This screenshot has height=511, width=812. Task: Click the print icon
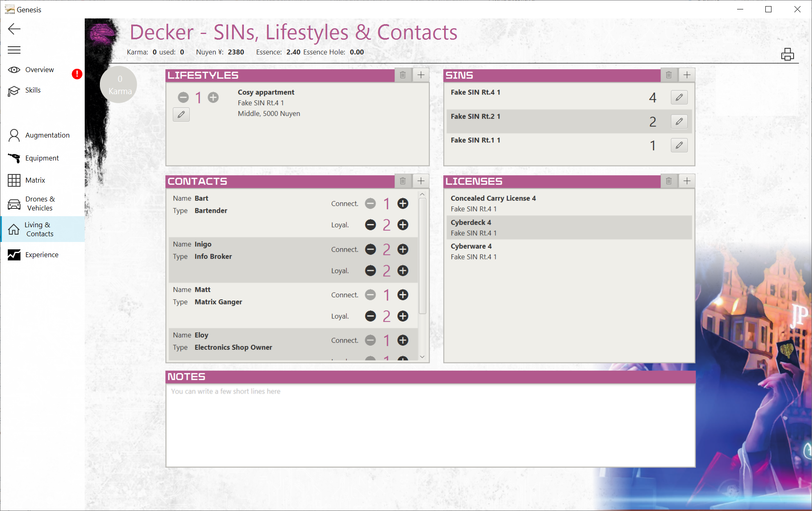pos(787,54)
